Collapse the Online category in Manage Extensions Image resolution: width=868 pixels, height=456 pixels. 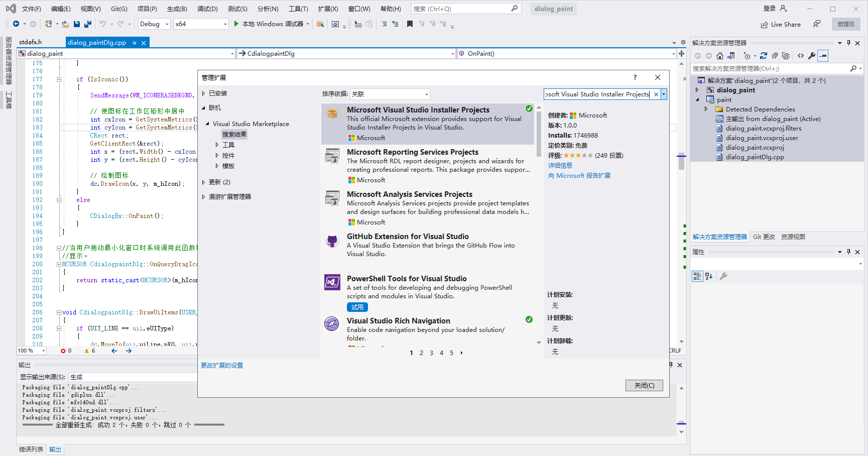click(203, 108)
